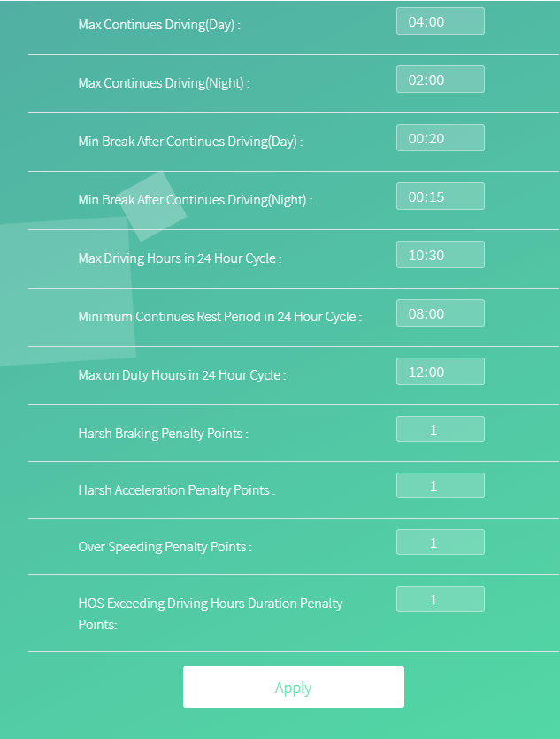The image size is (560, 739).
Task: Click the Minimum Continues Rest Period label
Action: (x=219, y=317)
